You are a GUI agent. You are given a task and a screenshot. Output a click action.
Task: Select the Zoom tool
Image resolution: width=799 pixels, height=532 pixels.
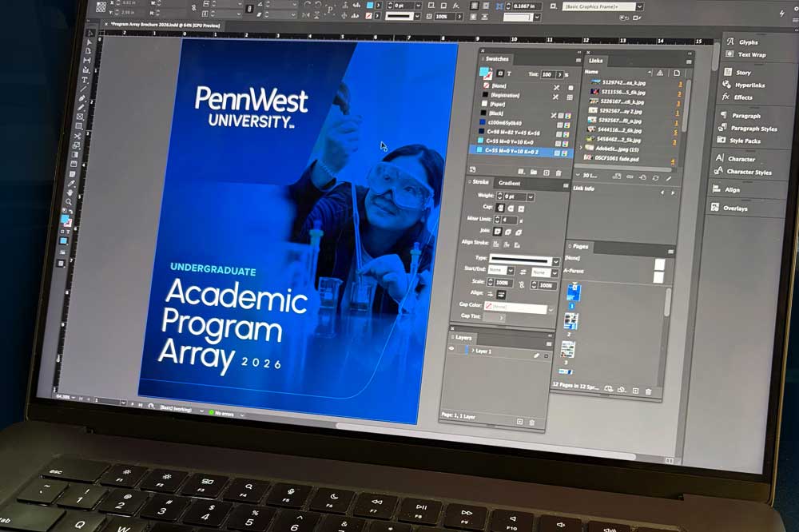[68, 202]
